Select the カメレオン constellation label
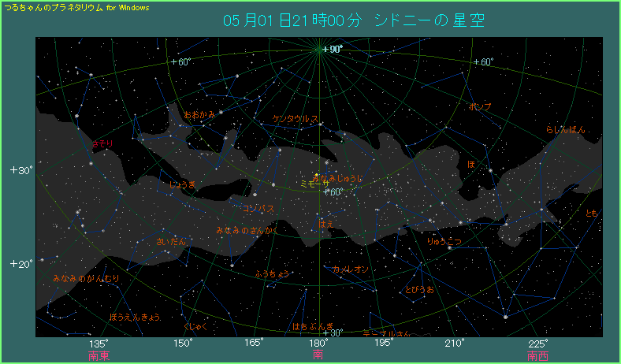The height and width of the screenshot is (364, 621). (350, 269)
